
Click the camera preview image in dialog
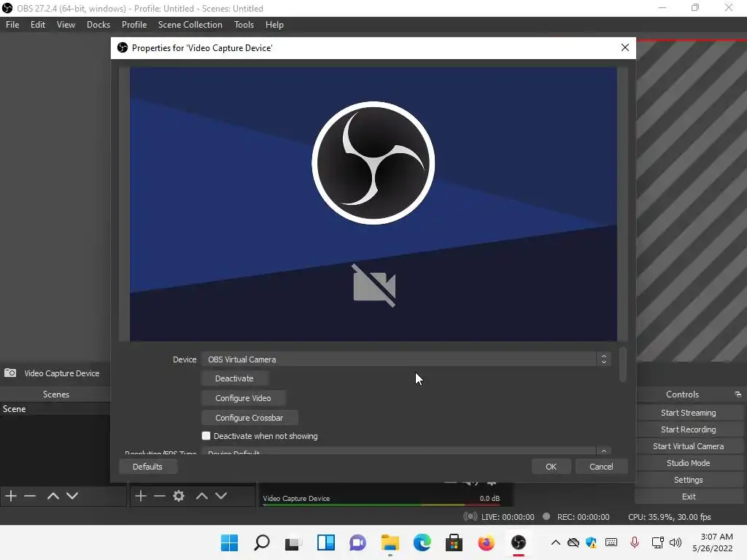pos(373,204)
